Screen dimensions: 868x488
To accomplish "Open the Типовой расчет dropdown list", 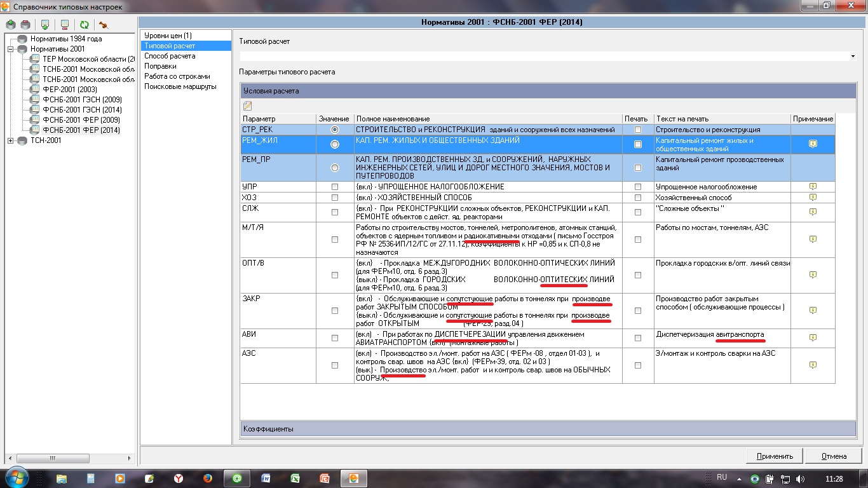I will tap(853, 57).
